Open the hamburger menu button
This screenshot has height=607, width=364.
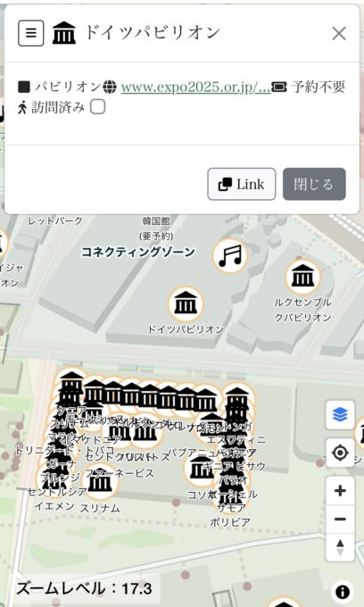[x=31, y=33]
